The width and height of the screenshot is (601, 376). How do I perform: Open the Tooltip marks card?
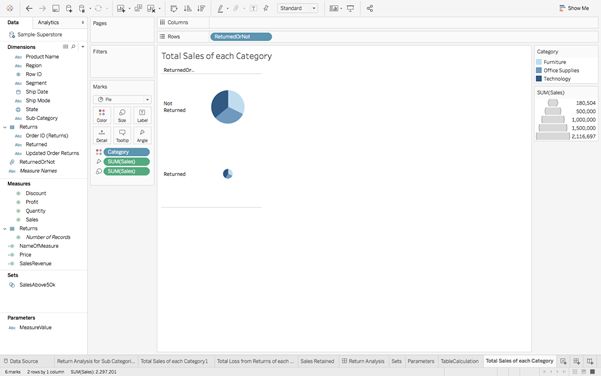tap(122, 135)
